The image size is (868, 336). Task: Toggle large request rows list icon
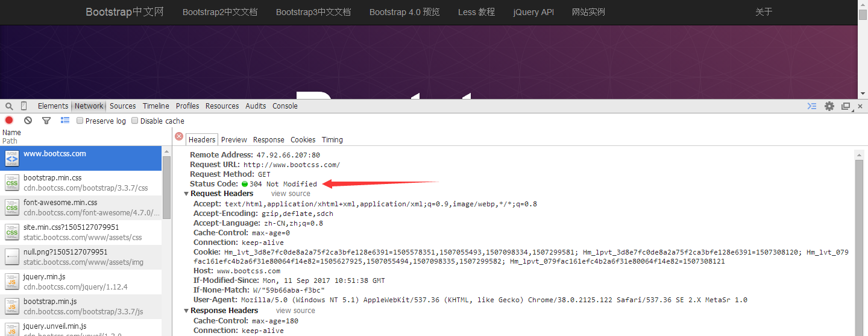pyautogui.click(x=65, y=121)
